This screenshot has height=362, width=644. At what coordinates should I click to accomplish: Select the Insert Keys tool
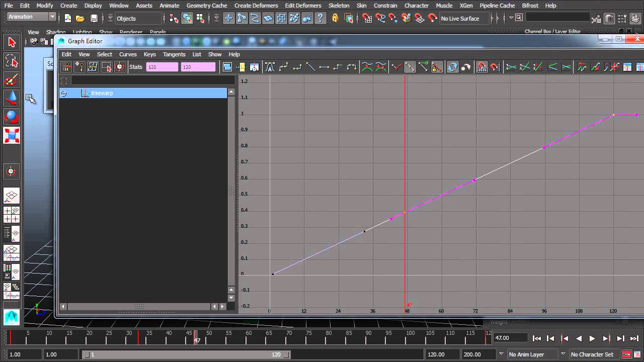tap(79, 67)
